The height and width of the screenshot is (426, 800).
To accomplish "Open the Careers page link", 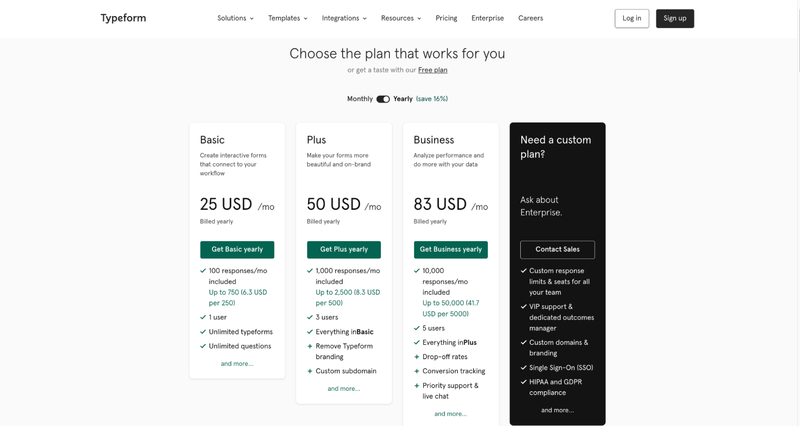I will coord(531,18).
